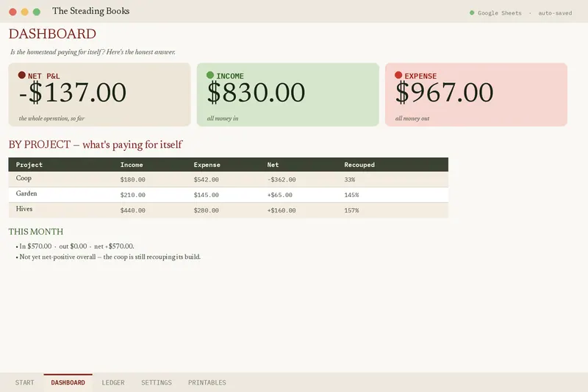The width and height of the screenshot is (588, 392).
Task: Click the 'all money in' caption
Action: click(223, 118)
